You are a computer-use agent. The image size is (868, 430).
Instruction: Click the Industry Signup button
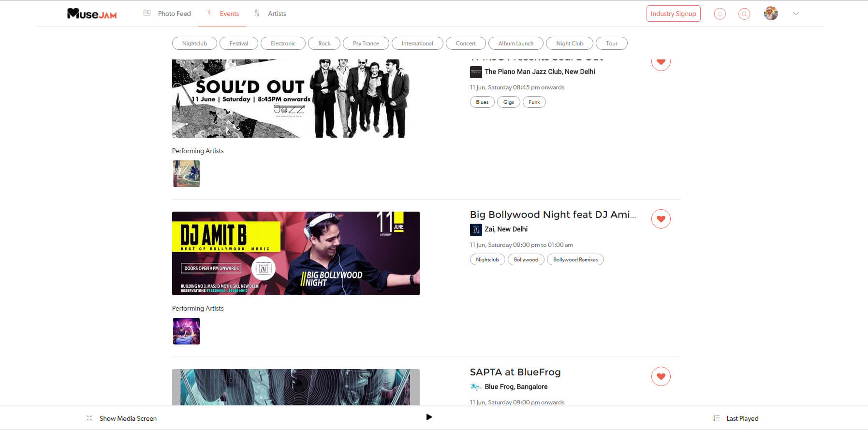pyautogui.click(x=673, y=14)
